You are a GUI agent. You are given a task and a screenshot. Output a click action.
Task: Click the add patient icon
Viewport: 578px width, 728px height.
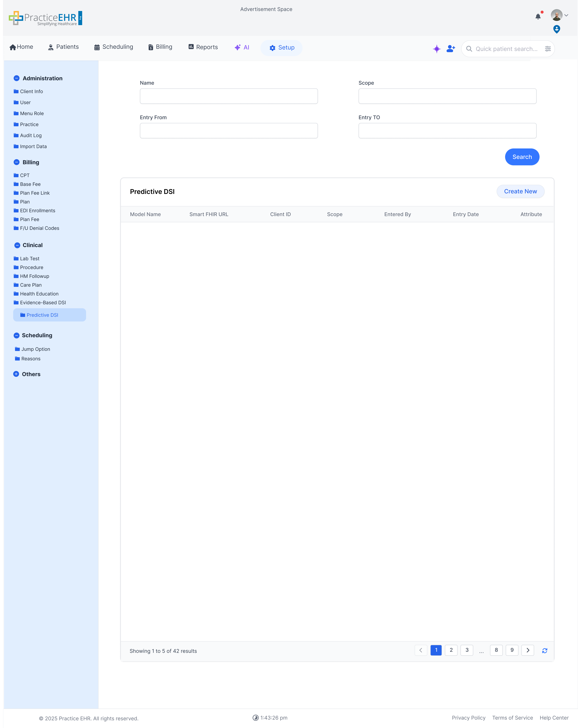click(x=451, y=49)
